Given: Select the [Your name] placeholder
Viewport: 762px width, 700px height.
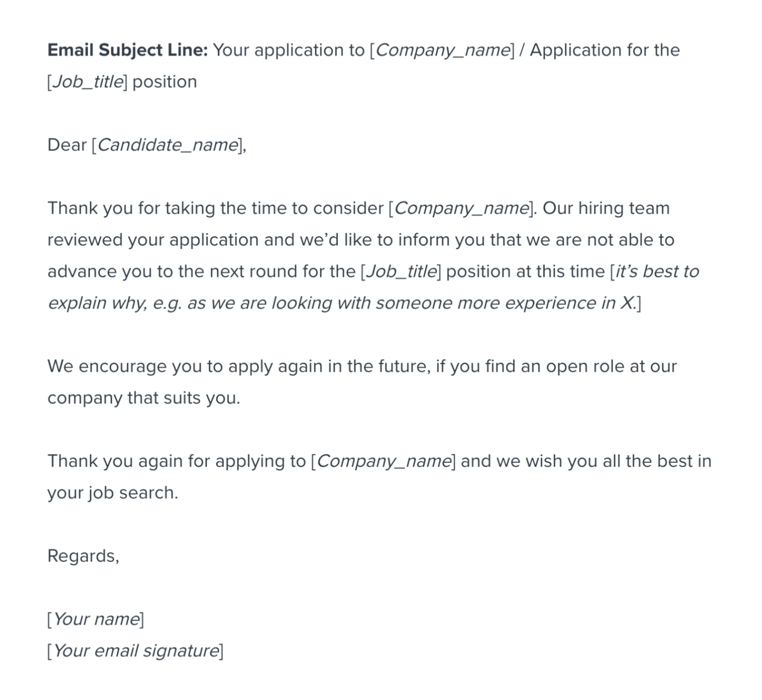Looking at the screenshot, I should coord(96,619).
